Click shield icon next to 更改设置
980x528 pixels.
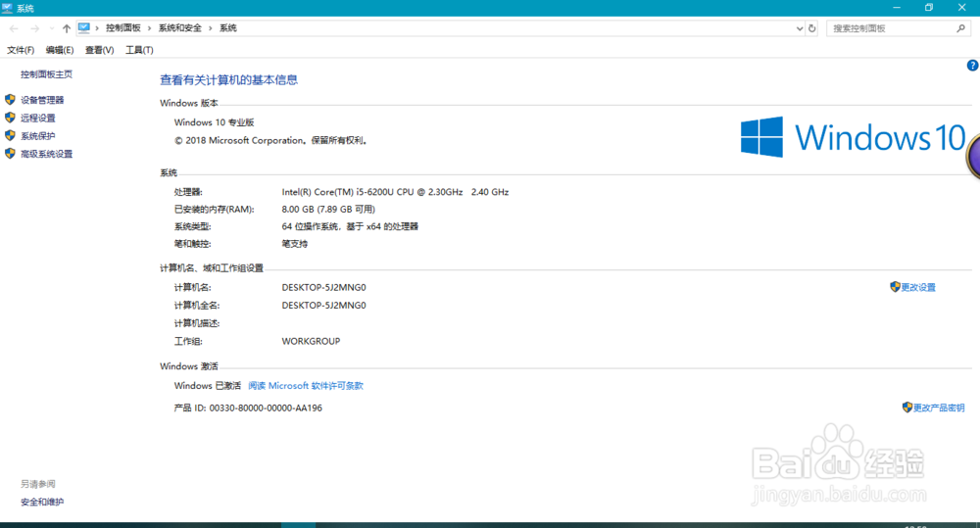(x=895, y=287)
